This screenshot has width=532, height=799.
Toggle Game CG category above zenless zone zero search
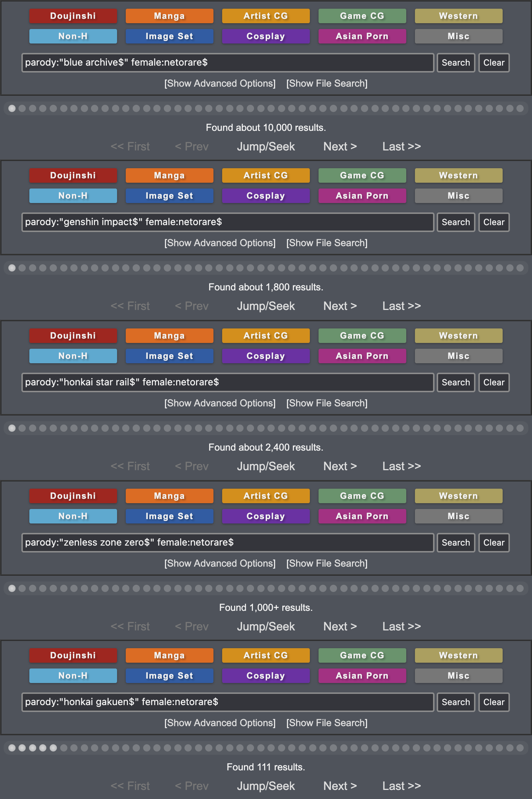(362, 496)
